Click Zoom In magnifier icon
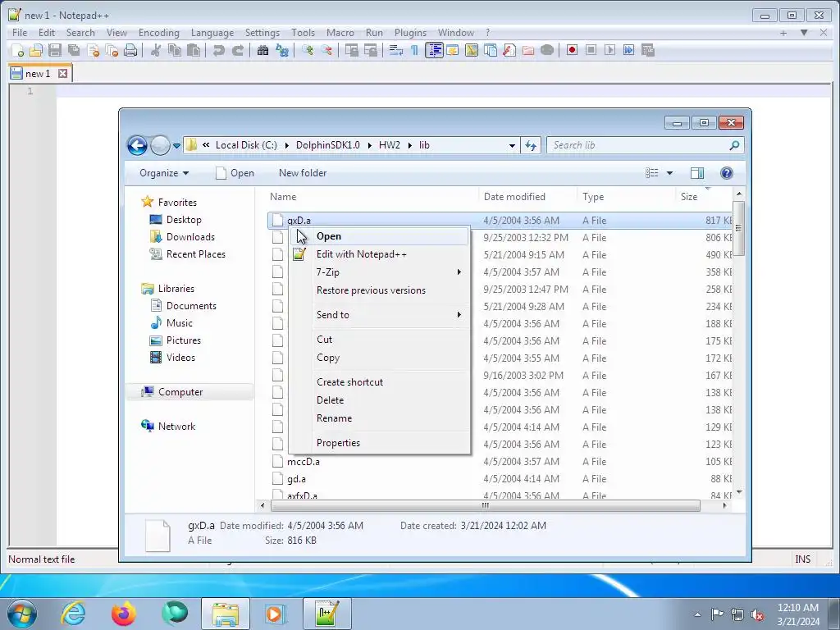 tap(308, 50)
